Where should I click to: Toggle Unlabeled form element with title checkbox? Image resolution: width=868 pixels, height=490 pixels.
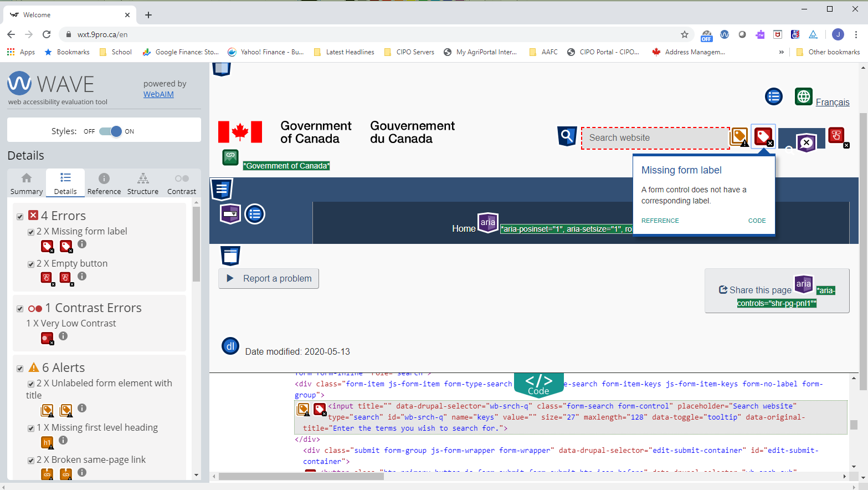(x=31, y=384)
